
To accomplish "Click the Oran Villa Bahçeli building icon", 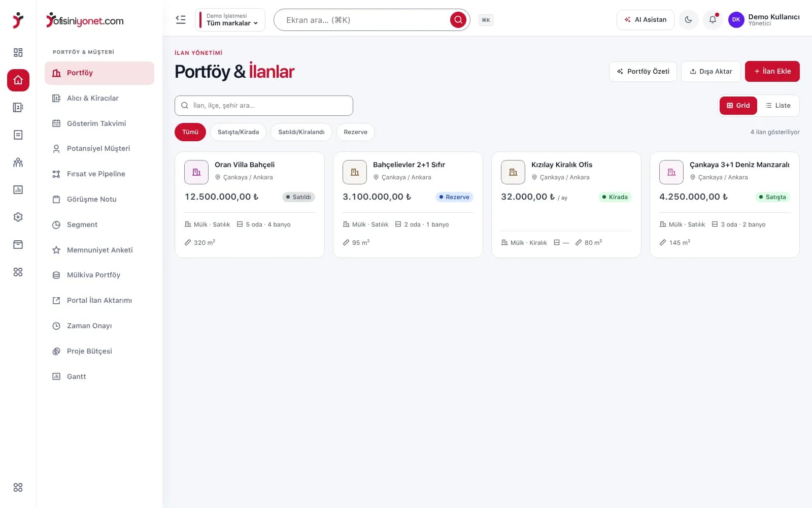I will pyautogui.click(x=196, y=172).
